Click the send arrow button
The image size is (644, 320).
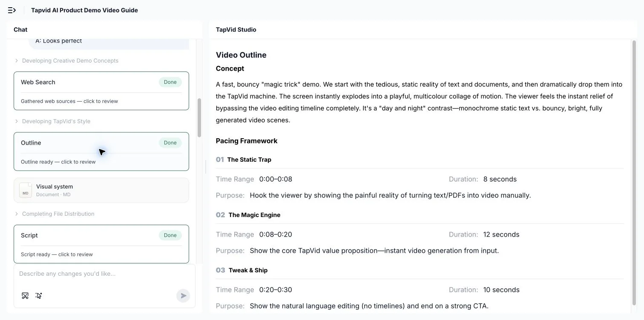click(x=183, y=296)
